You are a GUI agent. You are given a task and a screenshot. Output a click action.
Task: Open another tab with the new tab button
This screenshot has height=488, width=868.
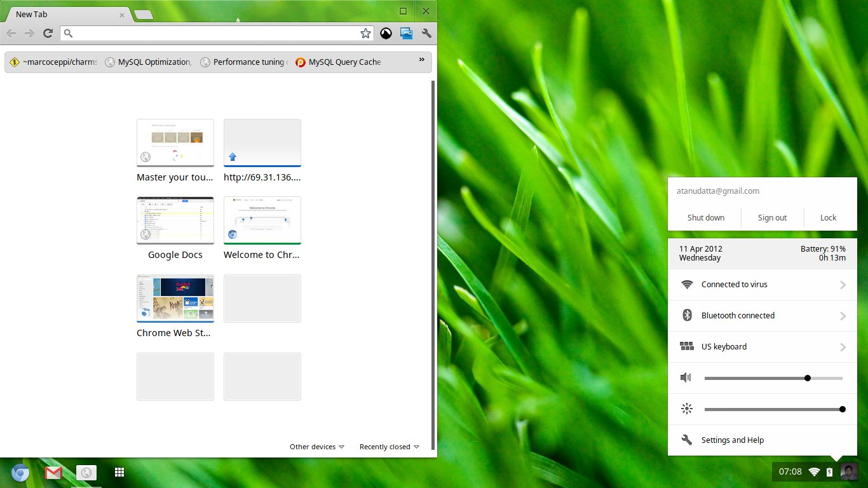point(143,15)
